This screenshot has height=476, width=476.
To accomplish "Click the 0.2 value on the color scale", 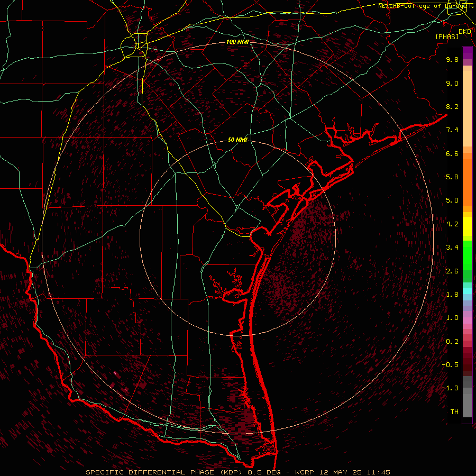I will [452, 342].
